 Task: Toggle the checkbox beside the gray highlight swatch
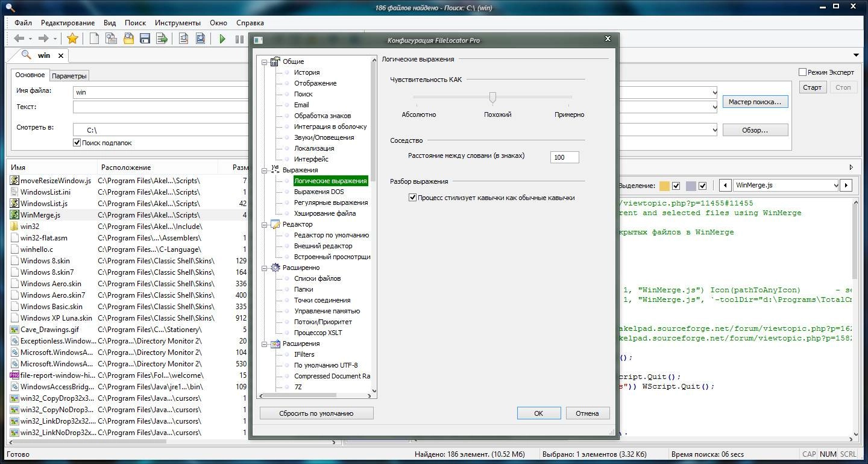click(x=702, y=186)
